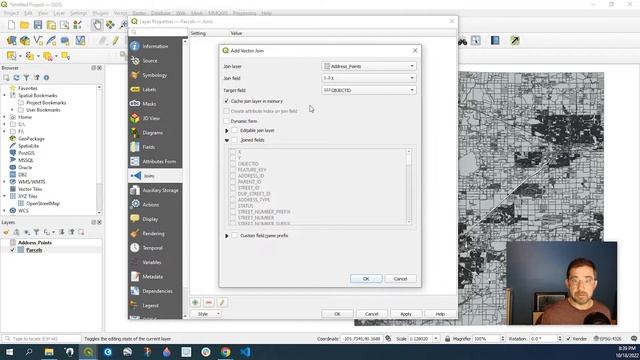Screen dimensions: 640x360
Task: Click the Open Project folder icon
Action: (x=24, y=25)
